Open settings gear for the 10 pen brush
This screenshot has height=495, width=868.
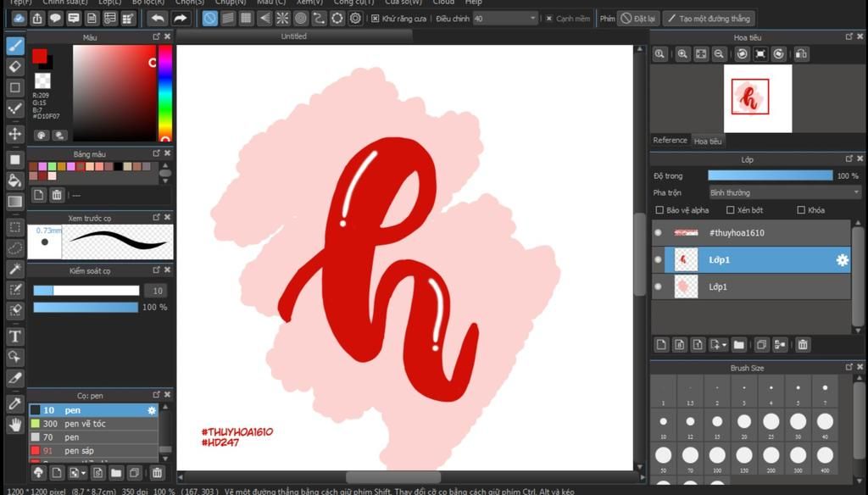[152, 410]
